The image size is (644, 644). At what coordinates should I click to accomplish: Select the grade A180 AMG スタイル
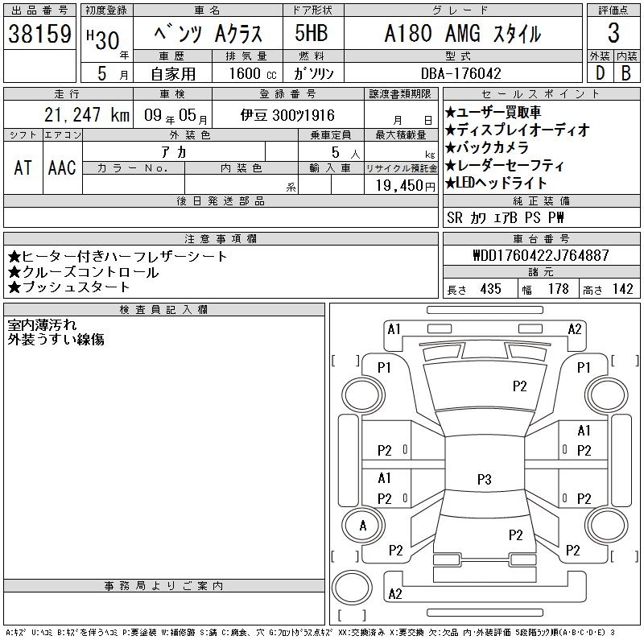coord(462,34)
